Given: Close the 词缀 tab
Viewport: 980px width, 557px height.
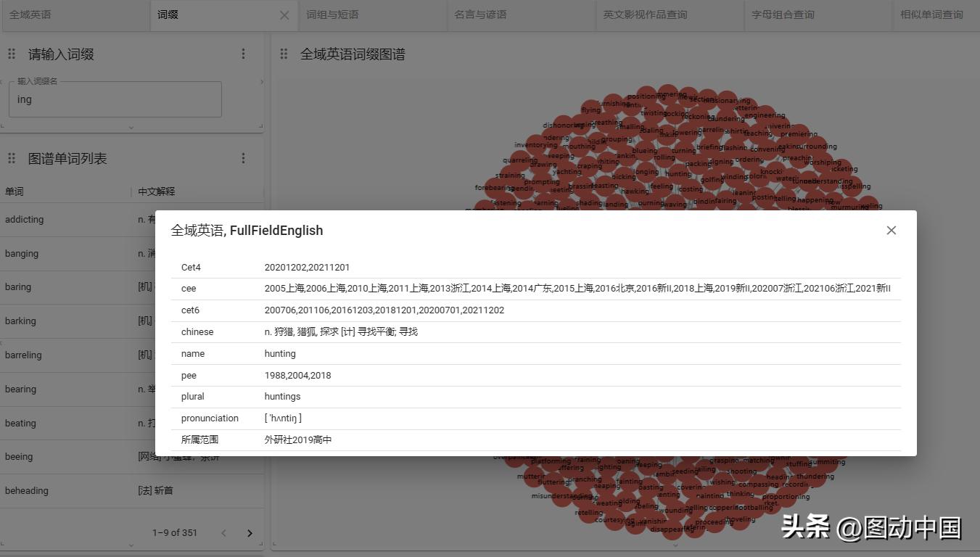Looking at the screenshot, I should (x=284, y=15).
